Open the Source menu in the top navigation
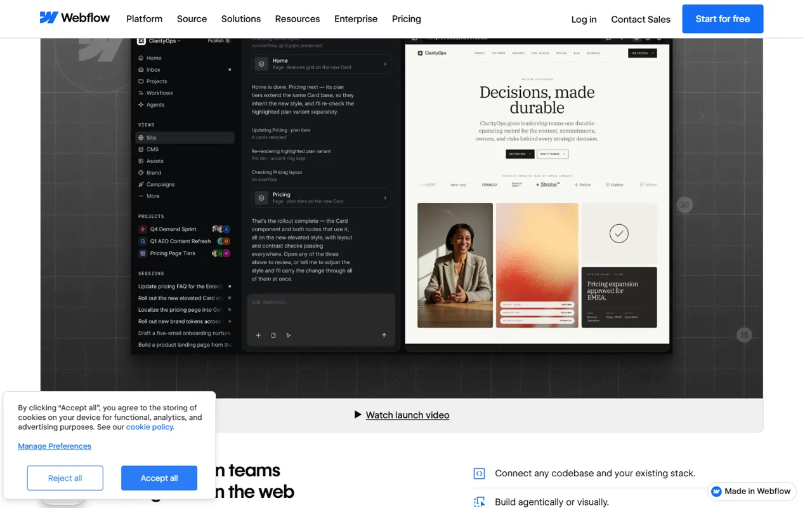This screenshot has height=508, width=812. 192,19
